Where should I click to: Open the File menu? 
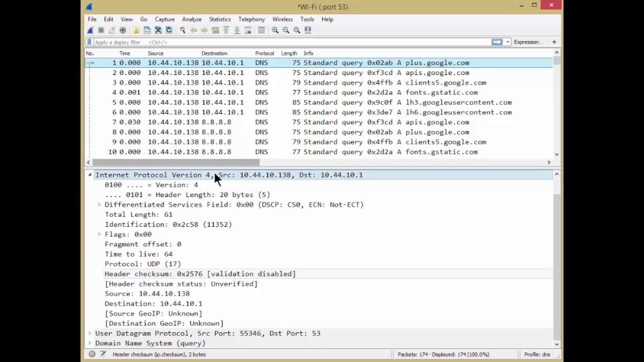(x=92, y=19)
